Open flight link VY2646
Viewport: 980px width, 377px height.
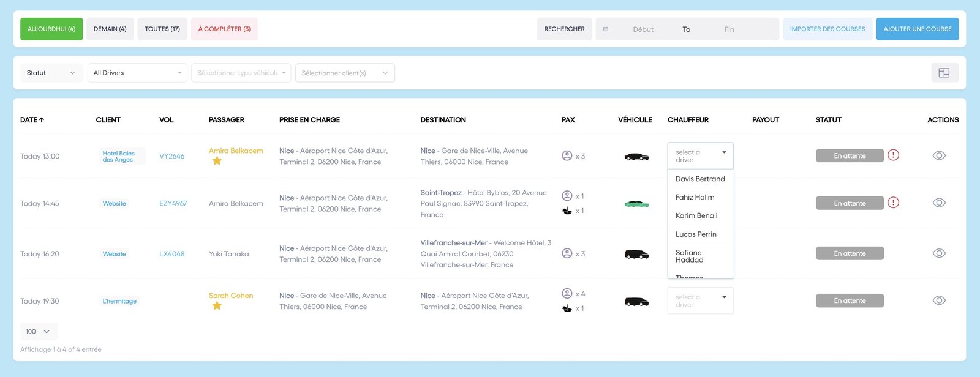point(172,156)
